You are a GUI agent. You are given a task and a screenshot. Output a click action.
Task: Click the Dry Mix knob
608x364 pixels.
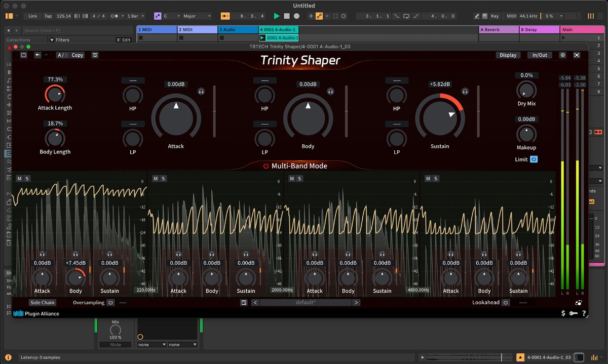pyautogui.click(x=526, y=90)
